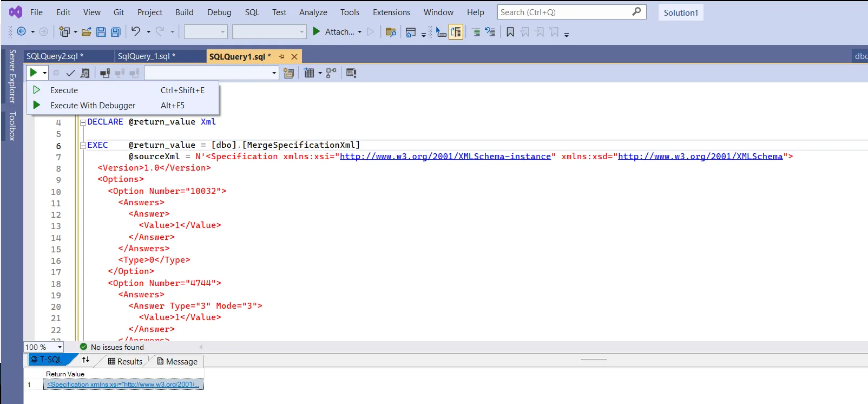Open the Help menu
Screen dimensions: 868x404
(x=475, y=12)
